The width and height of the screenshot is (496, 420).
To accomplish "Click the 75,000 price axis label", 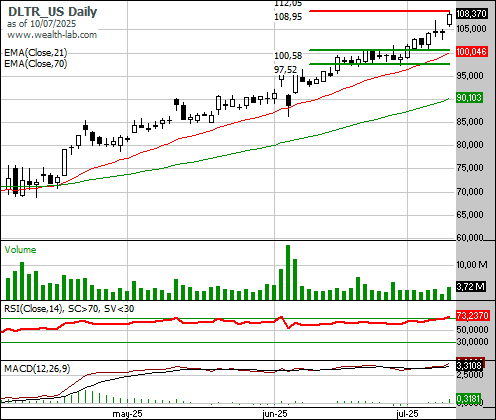I will click(x=470, y=168).
